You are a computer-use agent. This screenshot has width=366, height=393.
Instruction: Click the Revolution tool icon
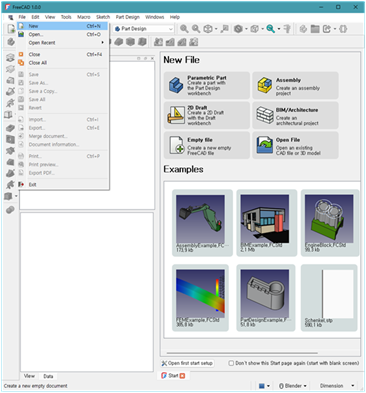[x=10, y=69]
